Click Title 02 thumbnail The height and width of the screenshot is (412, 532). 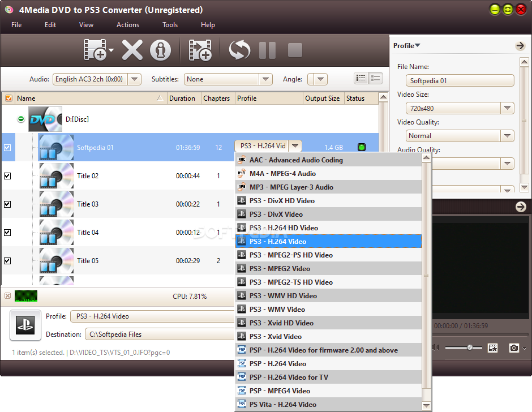click(x=57, y=175)
